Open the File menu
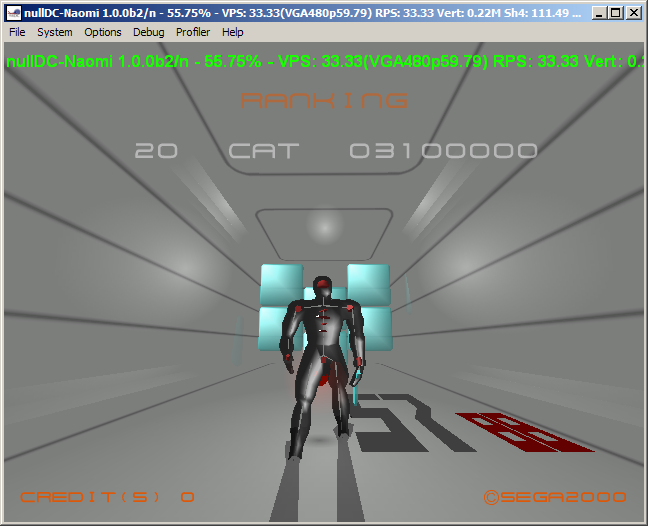This screenshot has width=648, height=526. pos(17,32)
